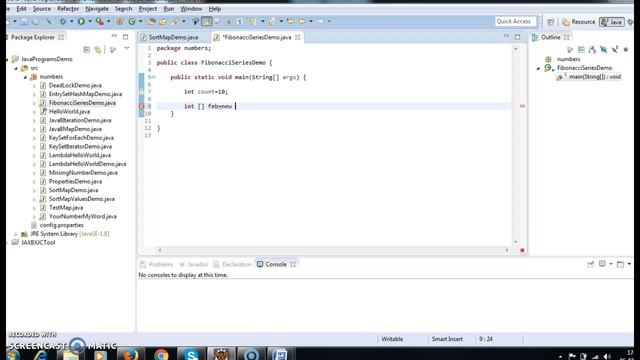640x360 pixels.
Task: Click the Quick Access search field
Action: tap(516, 21)
